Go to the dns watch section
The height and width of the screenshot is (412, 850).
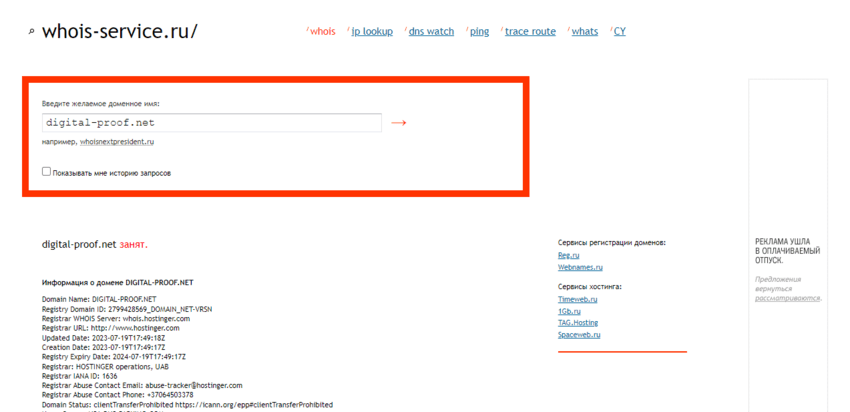[430, 31]
